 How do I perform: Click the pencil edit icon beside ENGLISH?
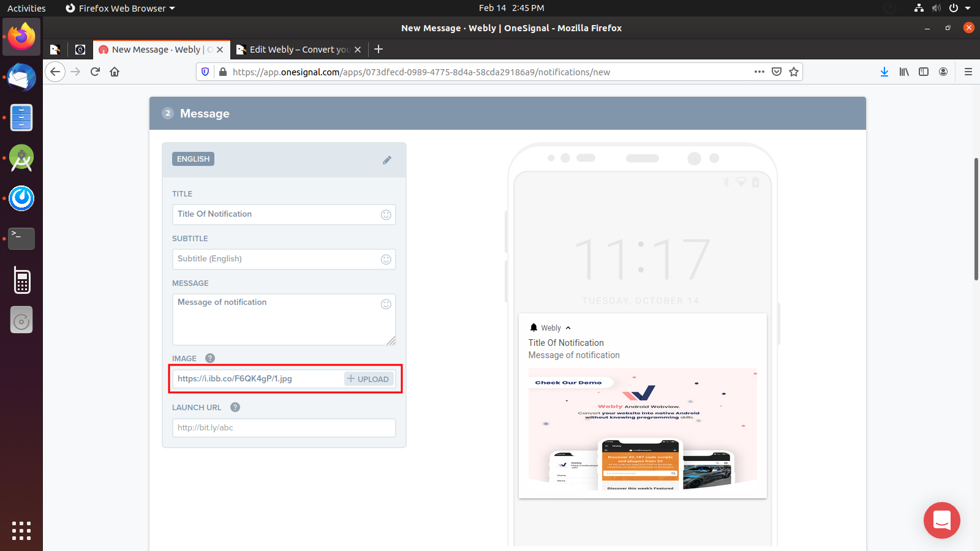point(386,160)
